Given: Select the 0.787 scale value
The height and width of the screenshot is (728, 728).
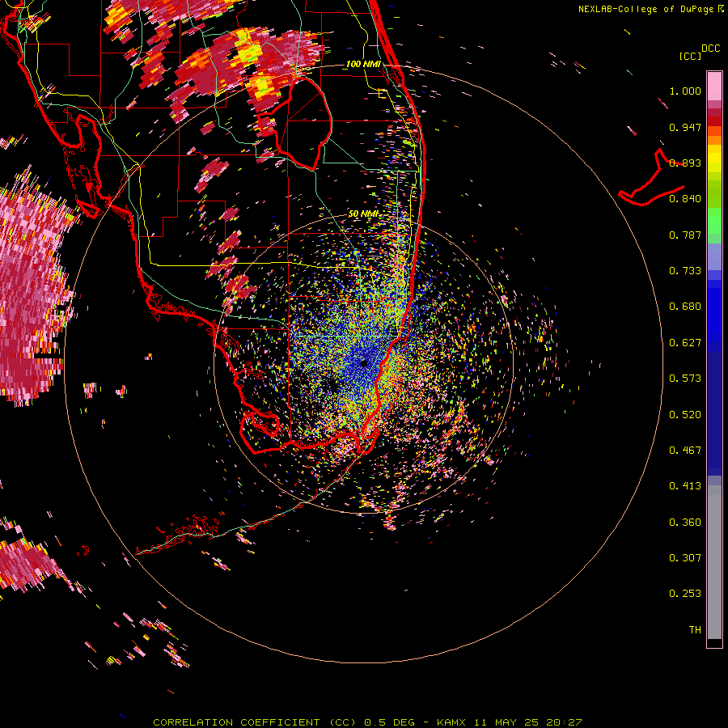Looking at the screenshot, I should [x=685, y=235].
